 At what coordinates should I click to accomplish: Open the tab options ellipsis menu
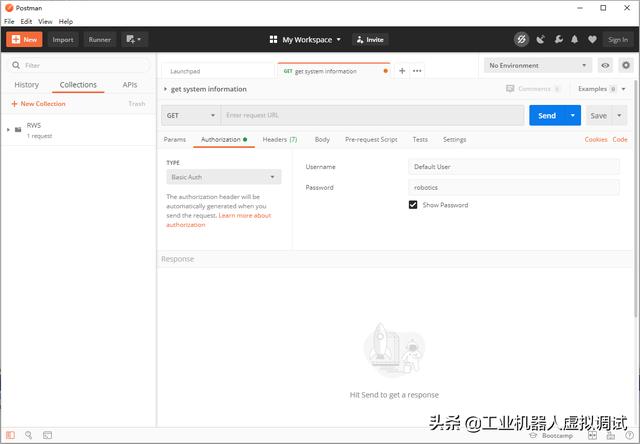point(417,71)
